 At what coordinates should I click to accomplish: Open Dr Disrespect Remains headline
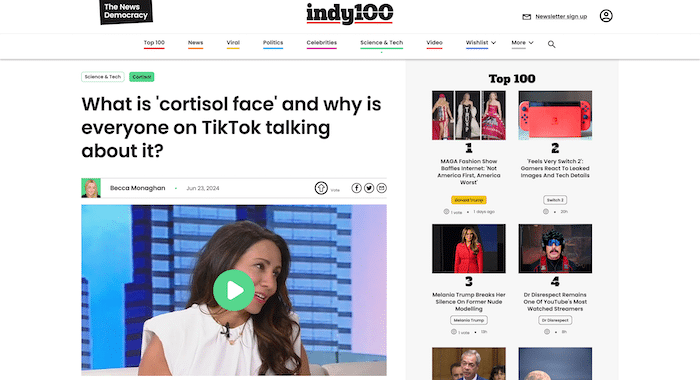point(555,302)
